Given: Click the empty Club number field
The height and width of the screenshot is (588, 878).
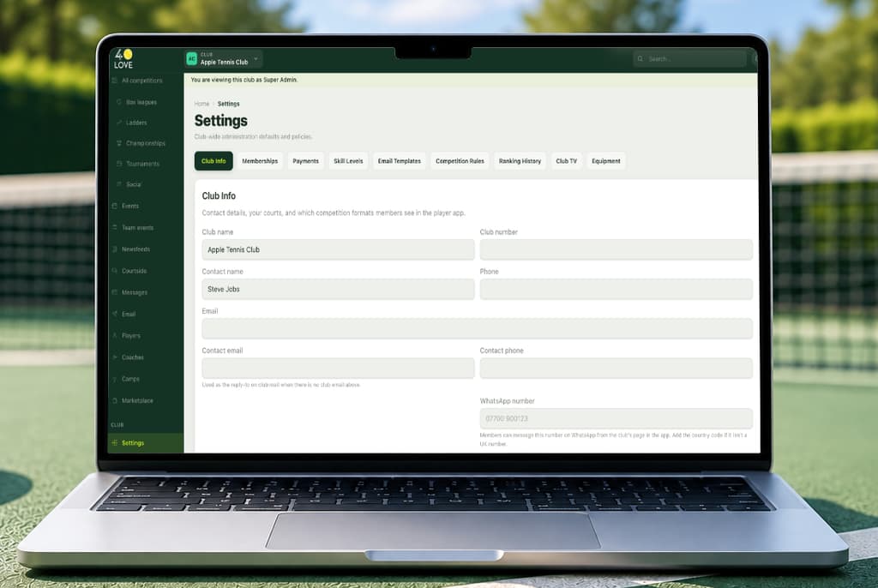Looking at the screenshot, I should [616, 249].
